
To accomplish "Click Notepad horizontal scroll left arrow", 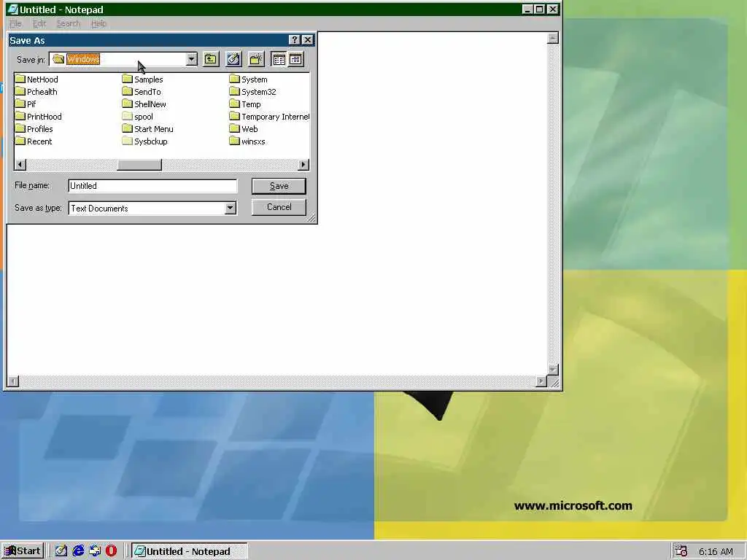I will pyautogui.click(x=13, y=381).
